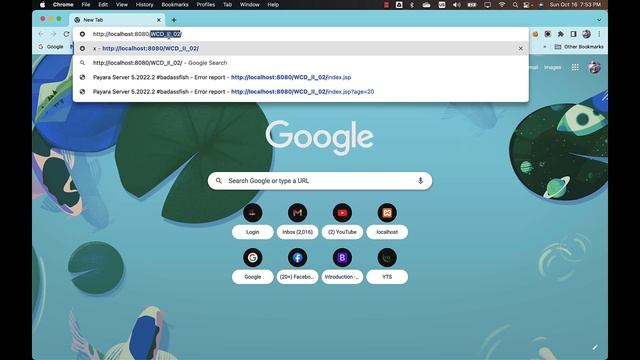Open the localhost shortcut
The height and width of the screenshot is (360, 640).
point(387,220)
